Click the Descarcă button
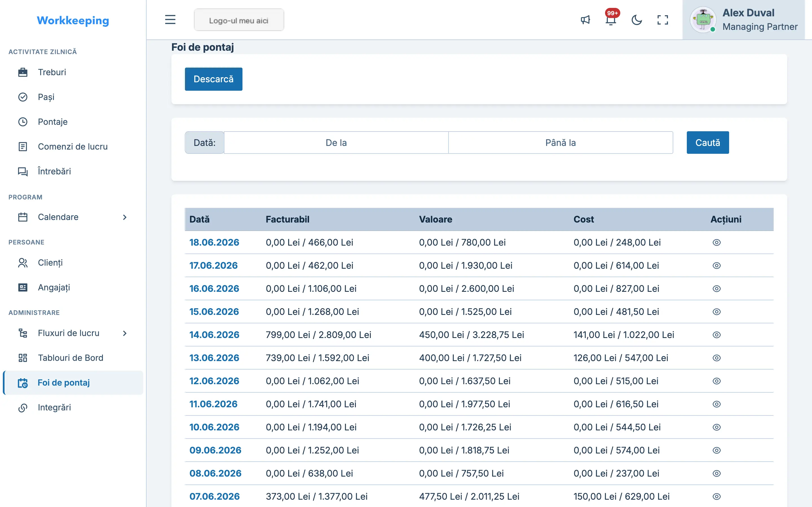This screenshot has width=812, height=507. (213, 79)
